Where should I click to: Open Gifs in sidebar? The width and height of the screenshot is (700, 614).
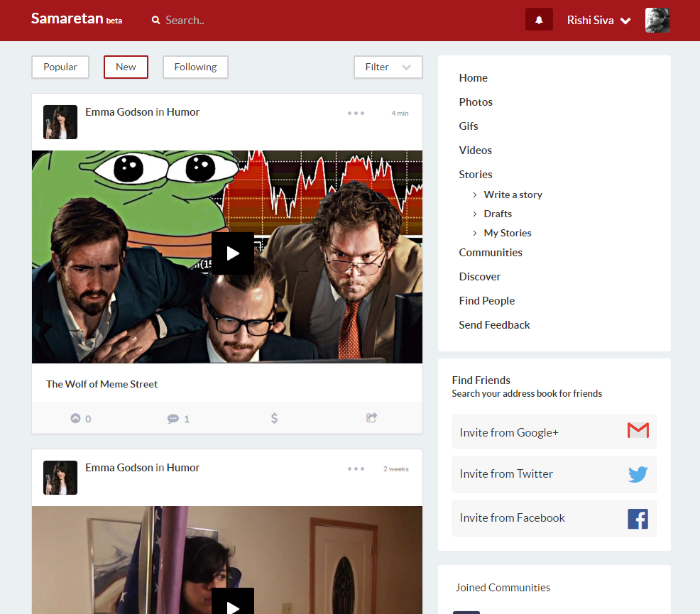pos(469,126)
